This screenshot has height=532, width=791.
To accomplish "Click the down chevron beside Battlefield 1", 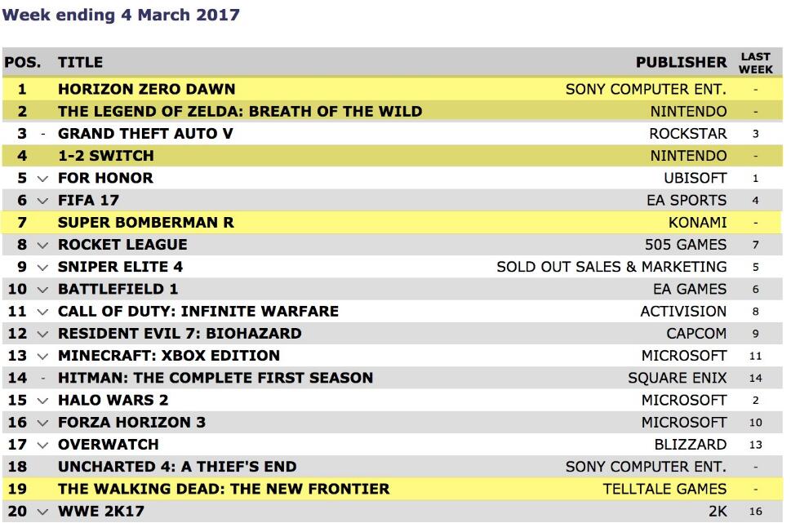I will 42,290.
